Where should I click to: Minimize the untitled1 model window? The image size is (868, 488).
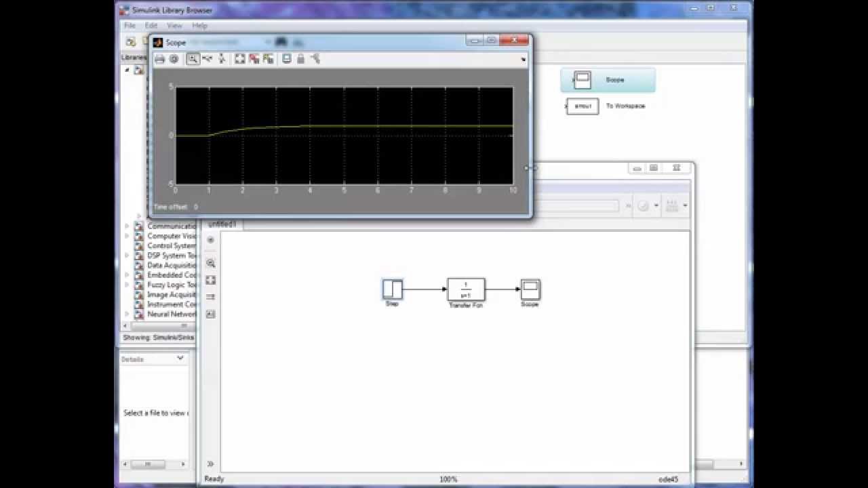637,168
